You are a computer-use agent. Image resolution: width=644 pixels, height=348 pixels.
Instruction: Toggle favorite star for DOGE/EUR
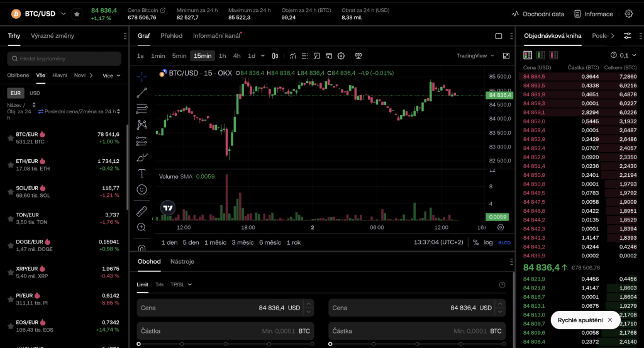coord(11,245)
